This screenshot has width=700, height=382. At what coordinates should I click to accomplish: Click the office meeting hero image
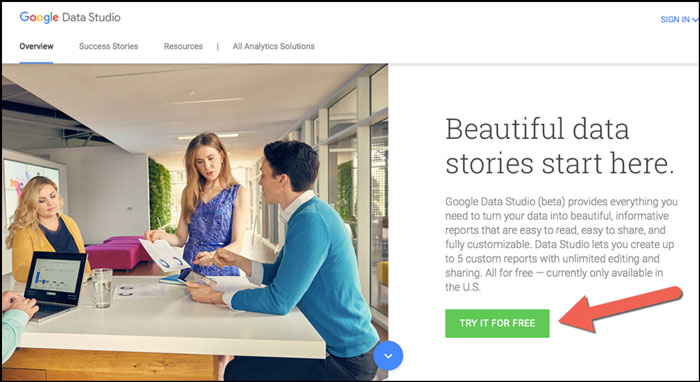tap(195, 222)
